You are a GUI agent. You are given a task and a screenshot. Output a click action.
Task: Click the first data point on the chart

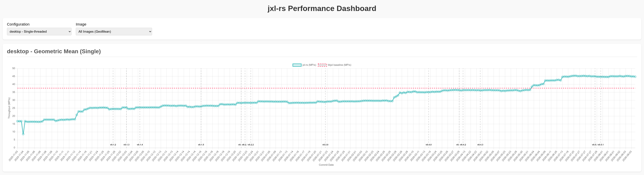click(x=17, y=121)
